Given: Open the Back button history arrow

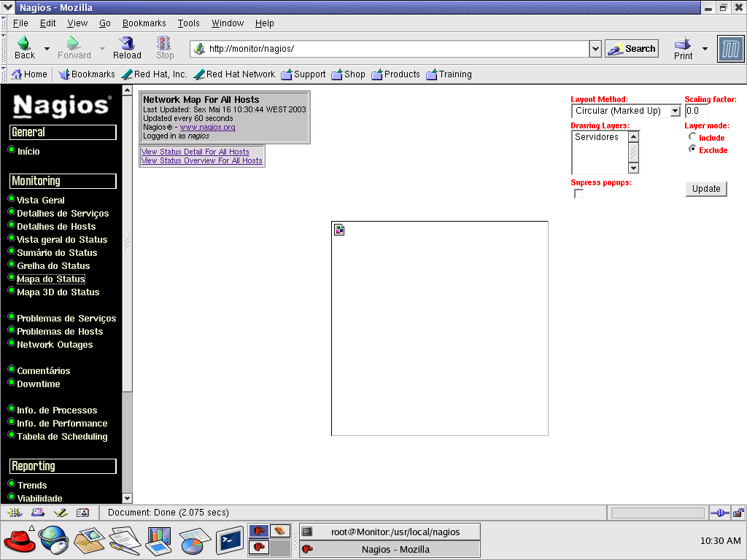Looking at the screenshot, I should pos(47,49).
